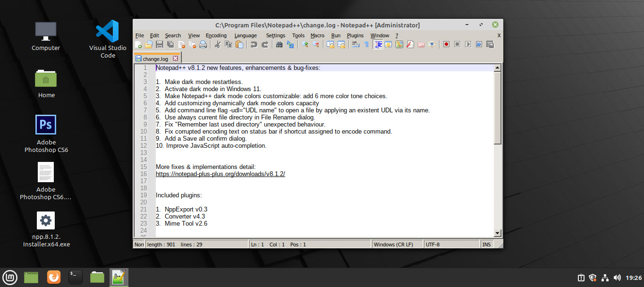This screenshot has width=644, height=287.
Task: Click the Zoom In magnifier icon
Action: tap(305, 44)
